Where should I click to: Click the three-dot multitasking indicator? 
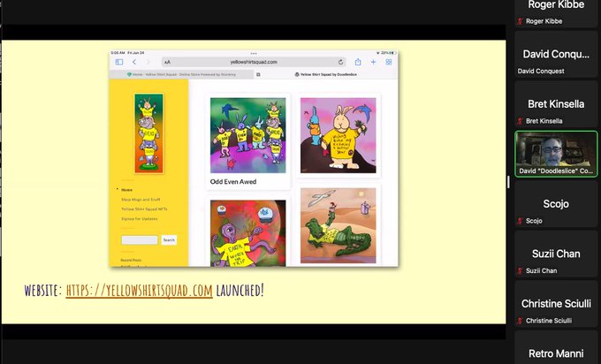tap(254, 53)
